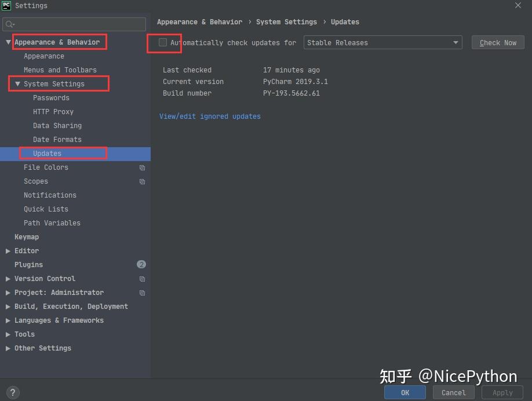Viewport: 532px width, 401px height.
Task: Select Quick Lists settings item
Action: click(x=46, y=209)
